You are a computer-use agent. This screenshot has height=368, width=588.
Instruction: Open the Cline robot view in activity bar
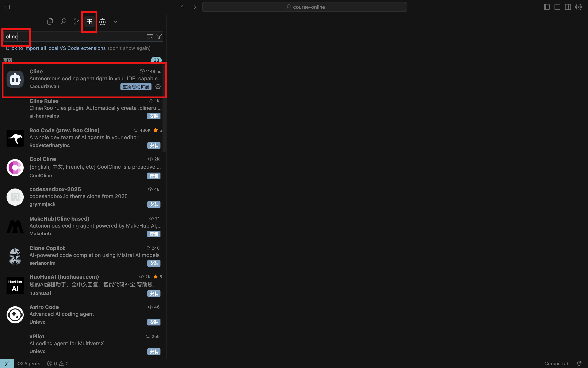coord(102,22)
